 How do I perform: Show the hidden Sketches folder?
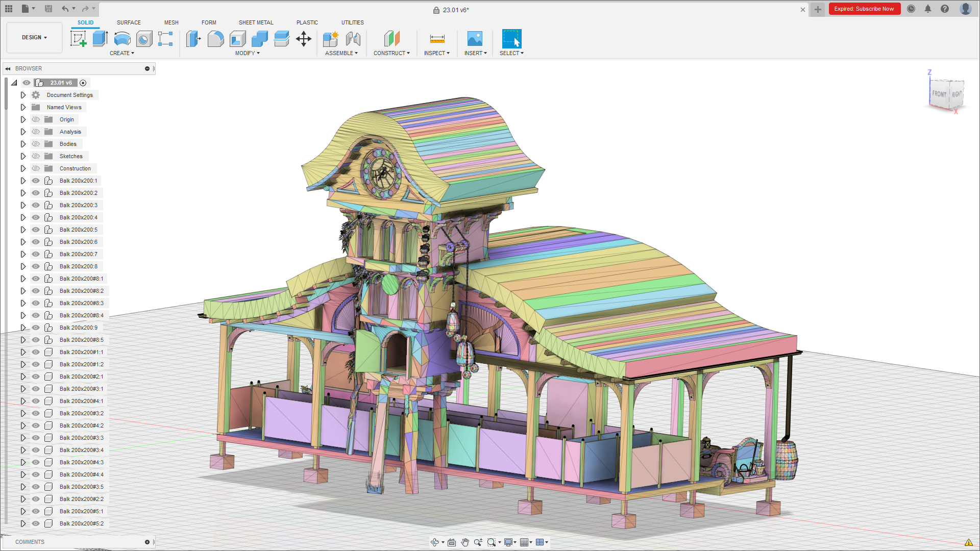(x=36, y=156)
